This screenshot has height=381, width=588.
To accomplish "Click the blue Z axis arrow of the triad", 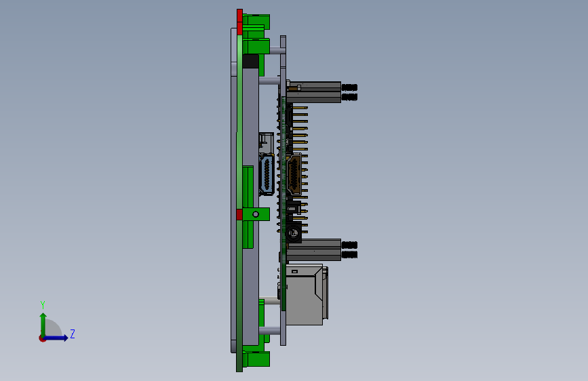I will coord(56,338).
